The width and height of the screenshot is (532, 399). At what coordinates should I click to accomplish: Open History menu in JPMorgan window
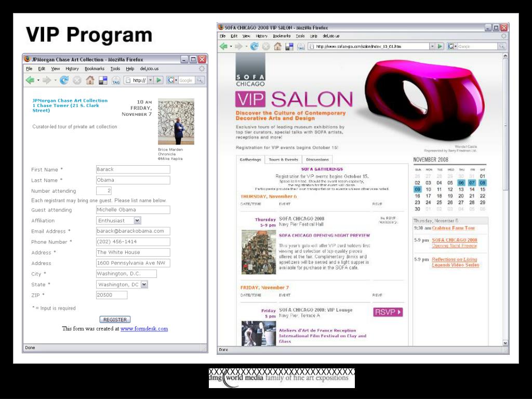72,69
